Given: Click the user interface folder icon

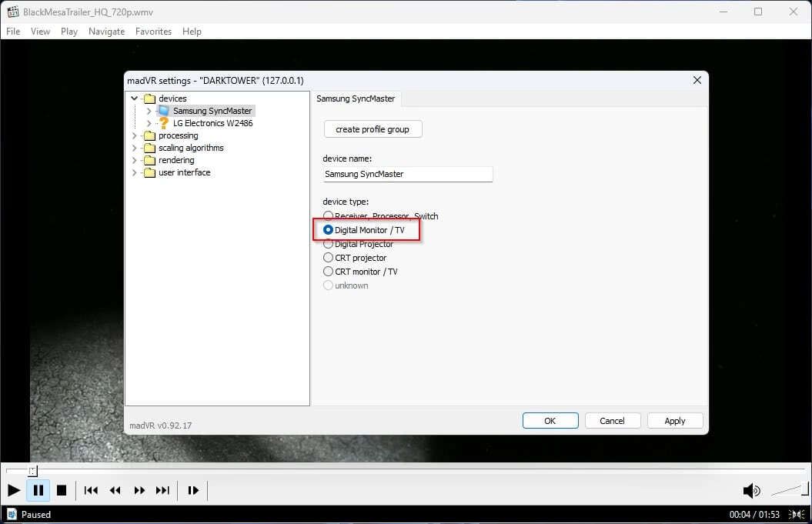Looking at the screenshot, I should pyautogui.click(x=149, y=172).
